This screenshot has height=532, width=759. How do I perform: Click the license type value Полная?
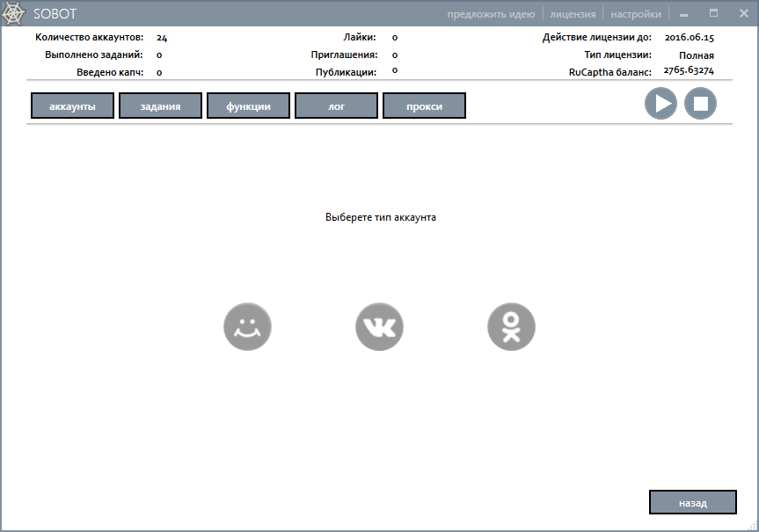click(696, 55)
